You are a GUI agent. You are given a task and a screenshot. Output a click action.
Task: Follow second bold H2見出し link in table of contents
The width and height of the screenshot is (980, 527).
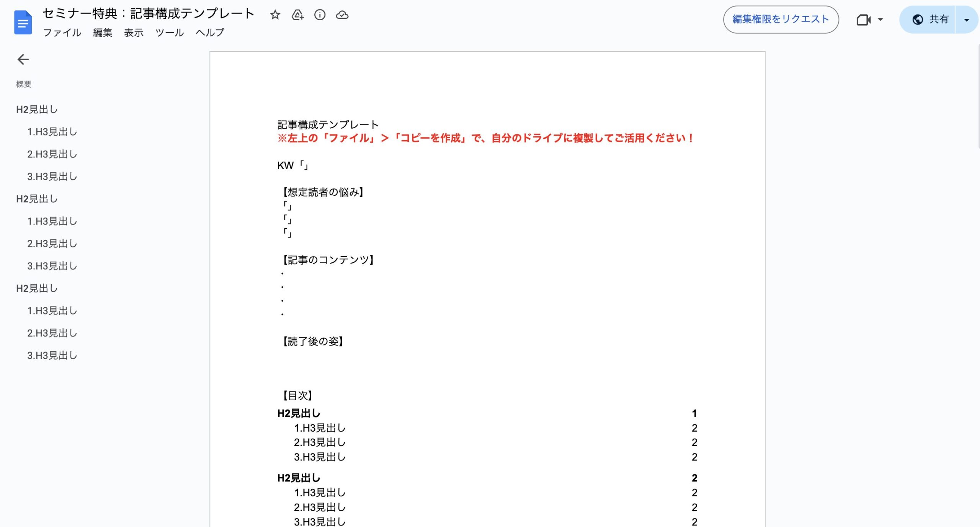coord(299,478)
